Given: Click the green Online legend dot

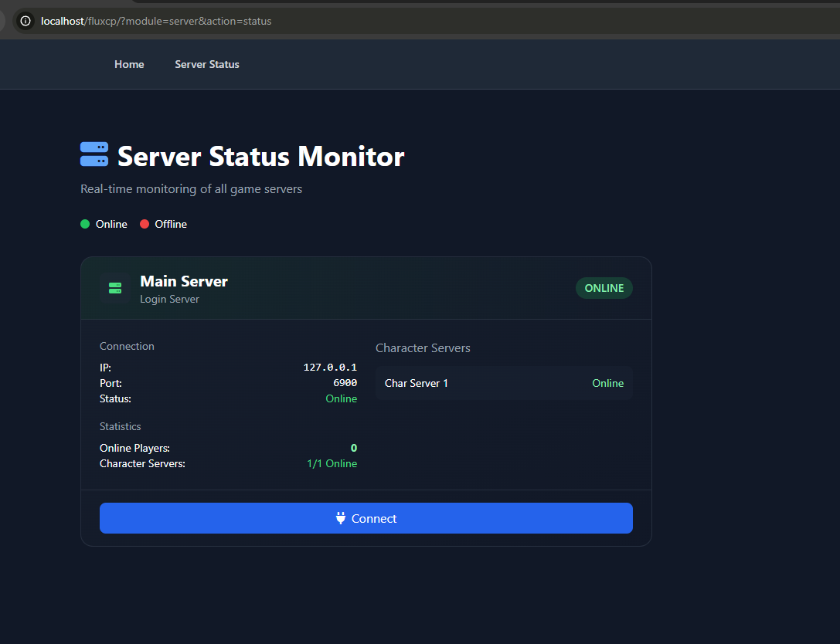Looking at the screenshot, I should coord(85,224).
